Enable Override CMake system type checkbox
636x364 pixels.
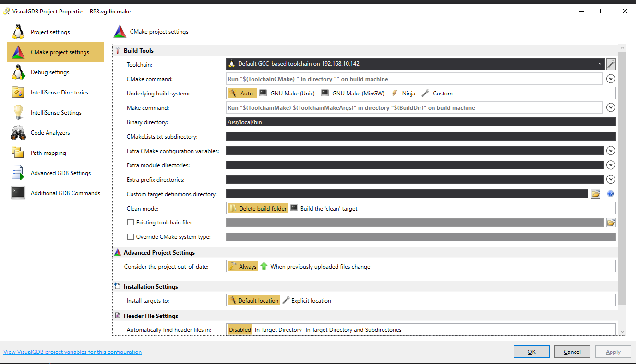point(130,237)
